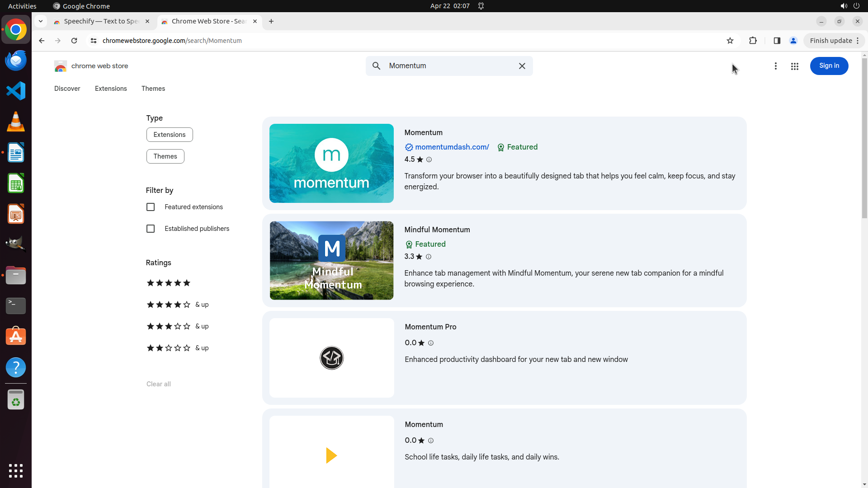
Task: Select the 5 stars rating filter
Action: click(x=169, y=283)
